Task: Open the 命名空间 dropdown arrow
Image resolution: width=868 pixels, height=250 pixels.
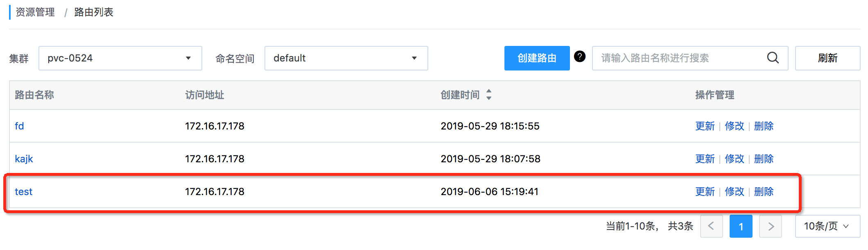Action: 414,58
